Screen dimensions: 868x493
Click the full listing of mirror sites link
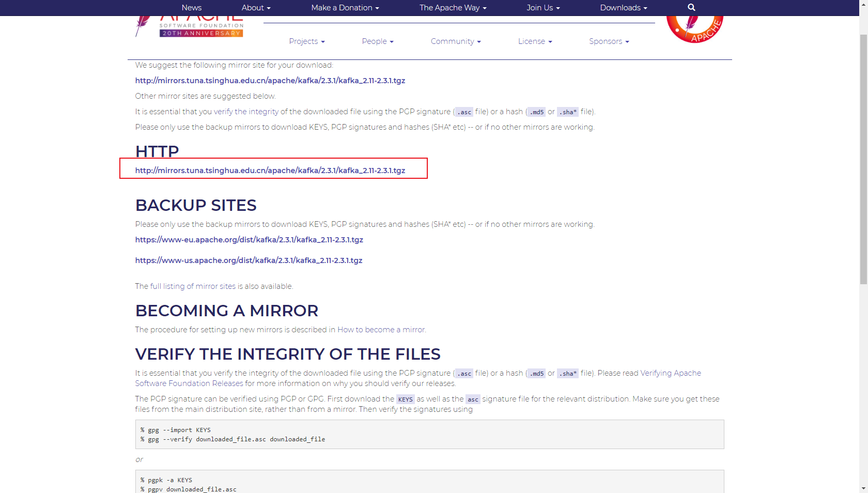coord(193,286)
